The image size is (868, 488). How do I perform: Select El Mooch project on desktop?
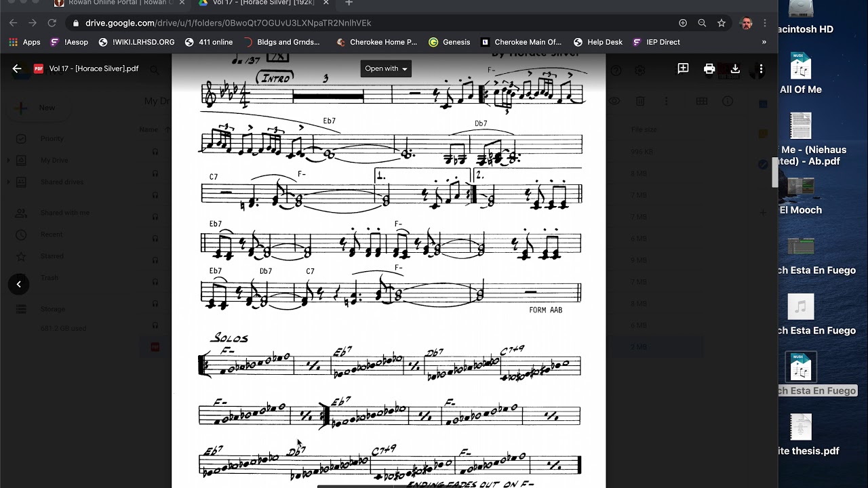coord(801,197)
